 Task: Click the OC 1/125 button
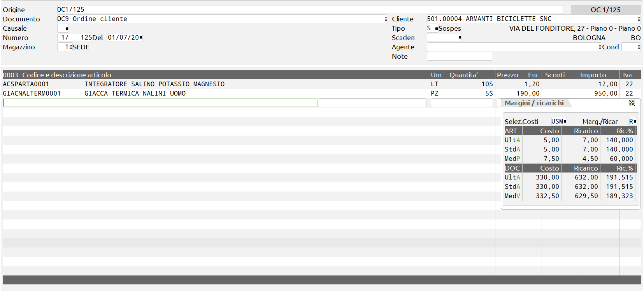[x=605, y=10]
